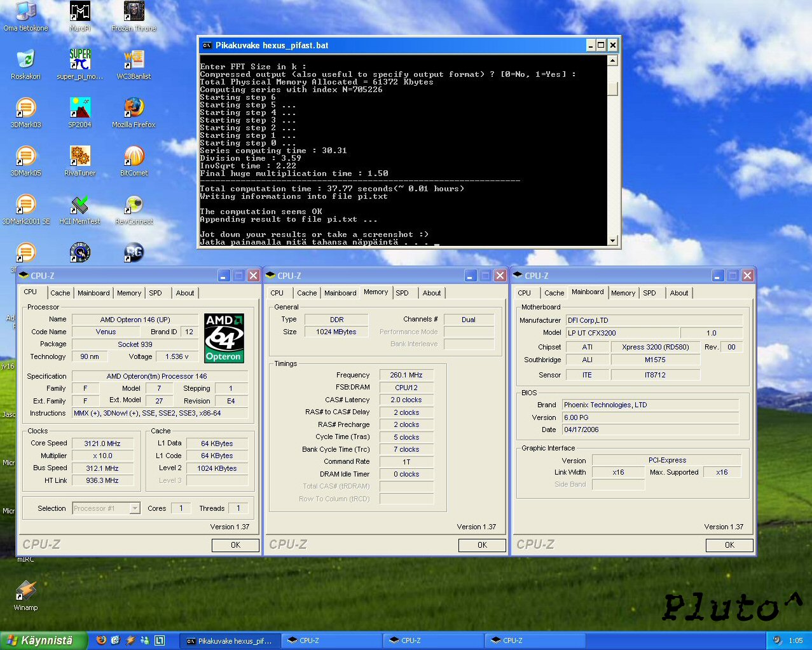Click the Winamp lightning quick launch icon
The width and height of the screenshot is (812, 650).
pos(130,640)
